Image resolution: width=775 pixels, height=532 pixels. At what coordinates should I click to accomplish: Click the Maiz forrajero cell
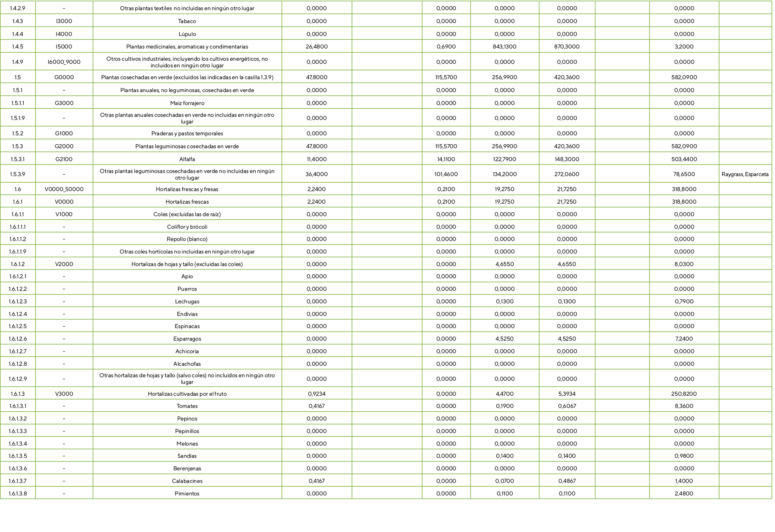click(x=187, y=103)
